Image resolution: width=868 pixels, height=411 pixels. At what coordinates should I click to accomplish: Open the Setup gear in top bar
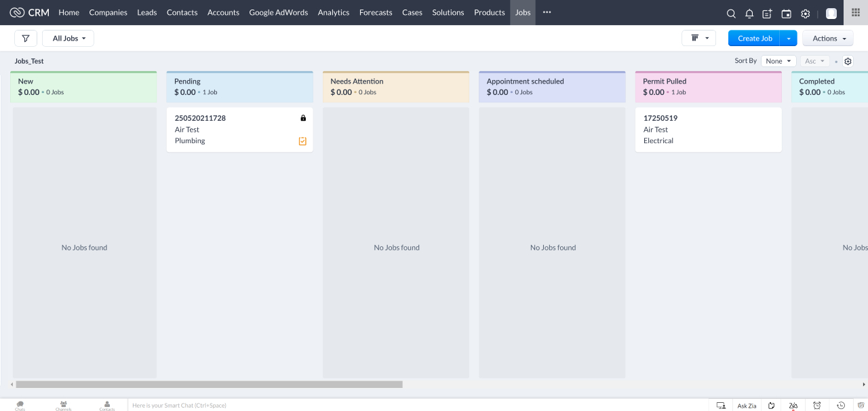(806, 13)
